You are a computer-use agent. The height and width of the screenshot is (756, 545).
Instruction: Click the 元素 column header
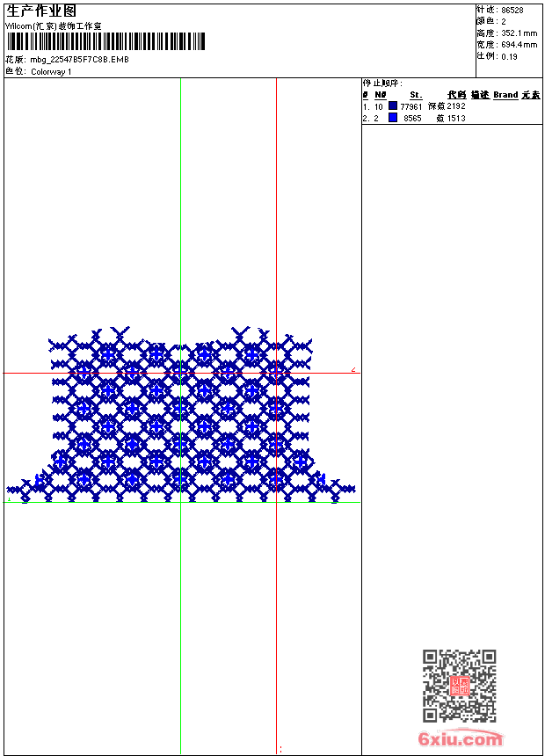tap(531, 95)
